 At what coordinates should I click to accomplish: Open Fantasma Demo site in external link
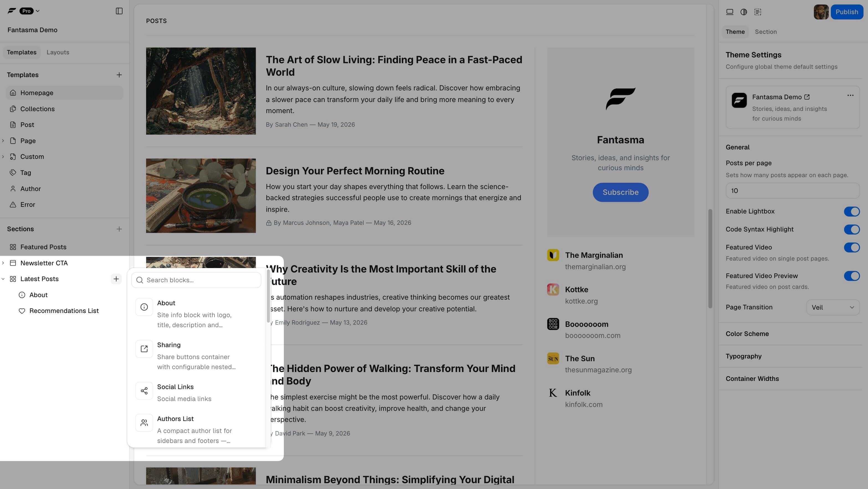(x=807, y=97)
